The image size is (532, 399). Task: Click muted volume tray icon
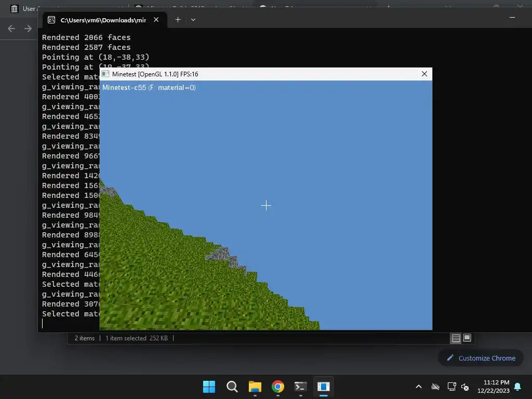[x=465, y=387]
